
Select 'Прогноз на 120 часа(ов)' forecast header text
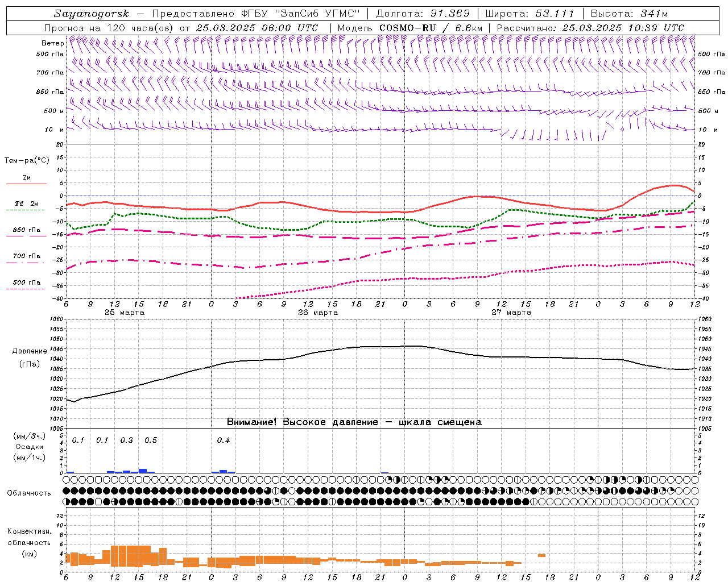point(109,28)
